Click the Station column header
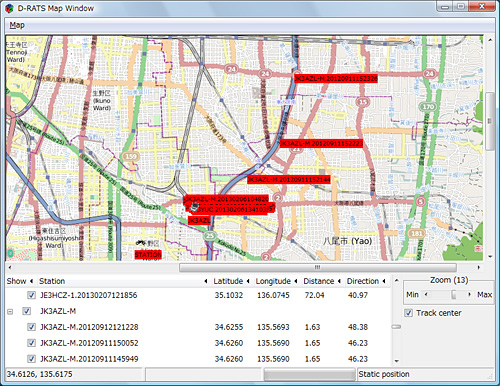The height and width of the screenshot is (386, 500). (x=52, y=281)
